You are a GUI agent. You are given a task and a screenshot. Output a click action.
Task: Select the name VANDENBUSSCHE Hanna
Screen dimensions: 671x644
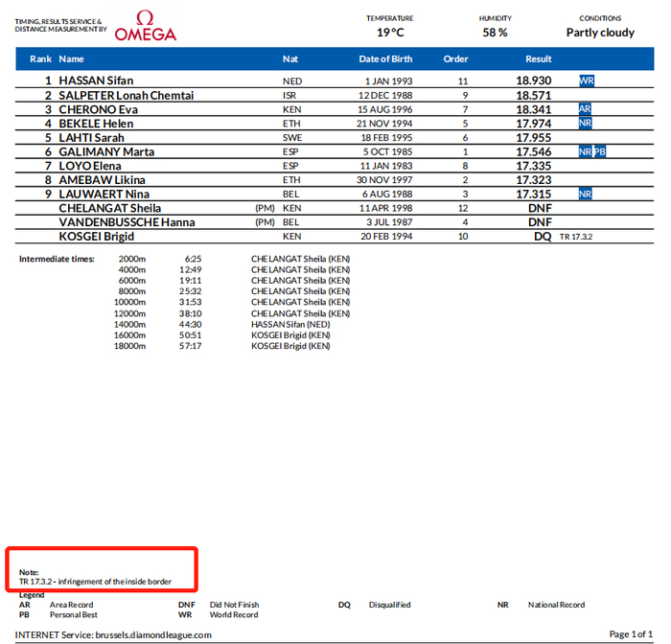pos(127,222)
